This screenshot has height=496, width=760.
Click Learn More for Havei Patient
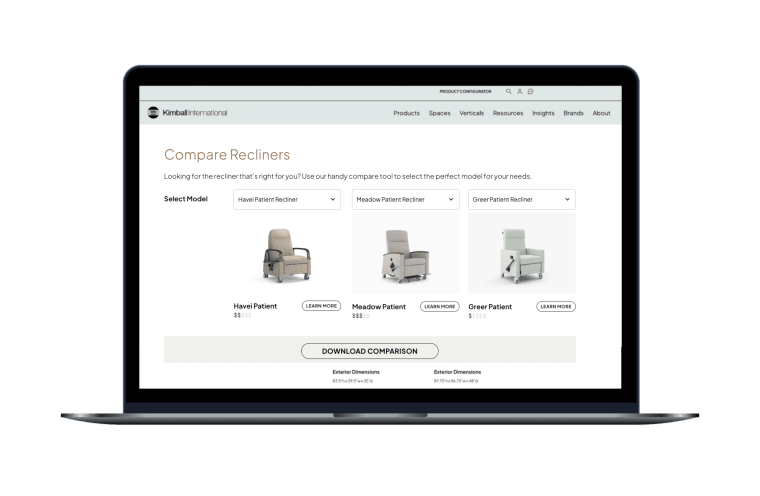(321, 306)
